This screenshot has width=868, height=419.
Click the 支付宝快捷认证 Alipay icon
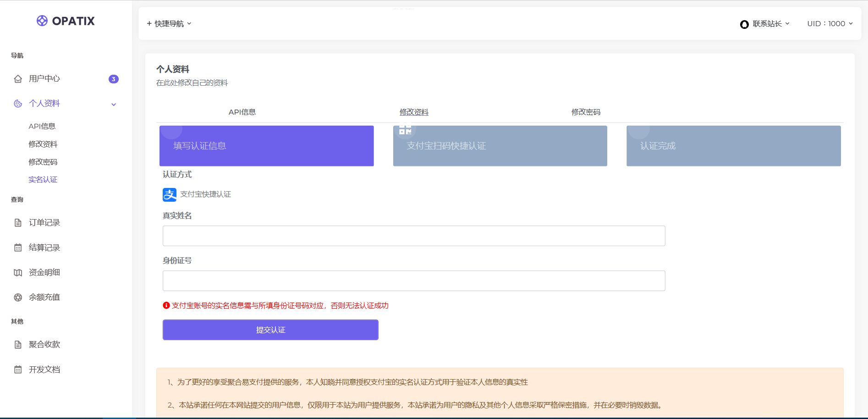(x=169, y=194)
